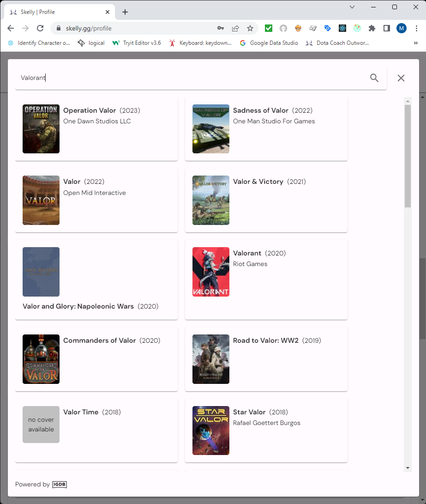Open Dota Coach Outwor bookmark
Screen dimensions: 426x504
coord(337,43)
